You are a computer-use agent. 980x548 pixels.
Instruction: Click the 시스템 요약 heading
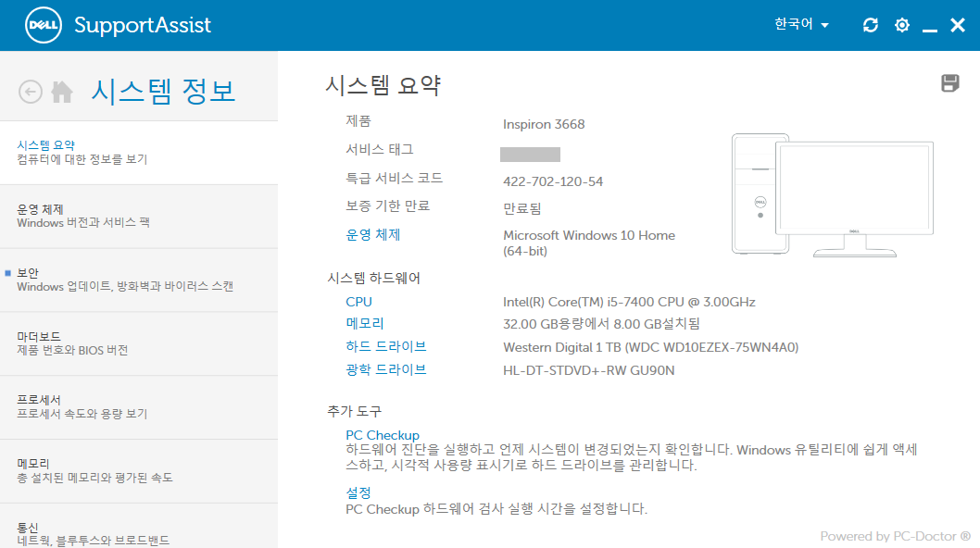tap(383, 85)
